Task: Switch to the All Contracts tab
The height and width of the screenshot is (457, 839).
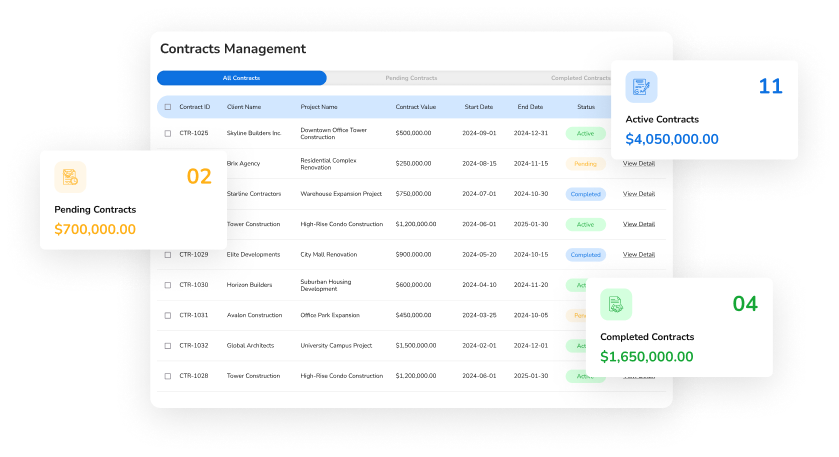Action: coord(241,78)
